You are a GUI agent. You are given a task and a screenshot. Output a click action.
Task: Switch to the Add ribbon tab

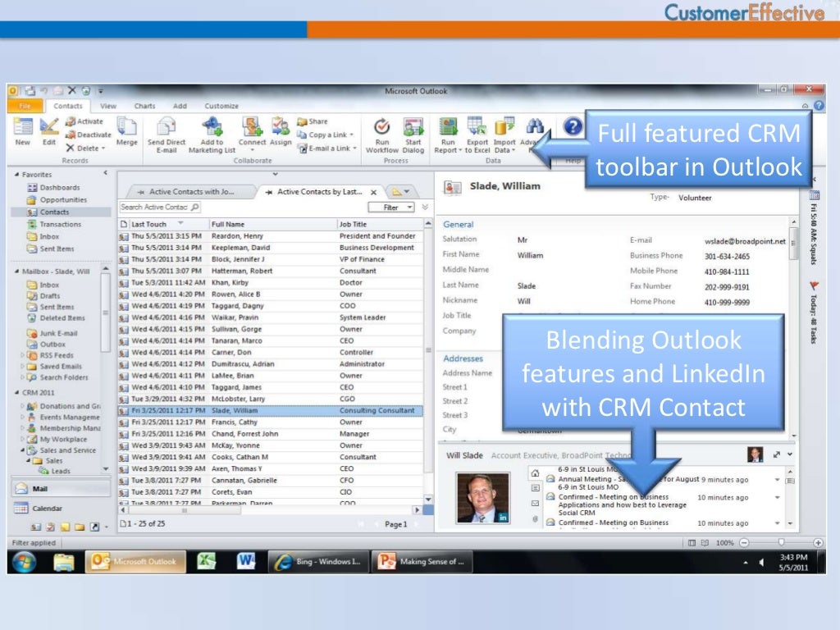click(x=180, y=106)
